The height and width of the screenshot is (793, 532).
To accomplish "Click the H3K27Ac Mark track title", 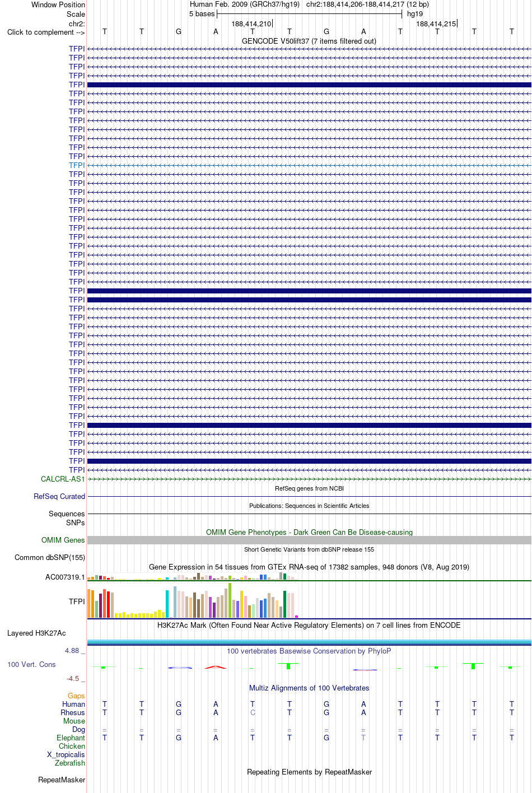I will tap(309, 625).
